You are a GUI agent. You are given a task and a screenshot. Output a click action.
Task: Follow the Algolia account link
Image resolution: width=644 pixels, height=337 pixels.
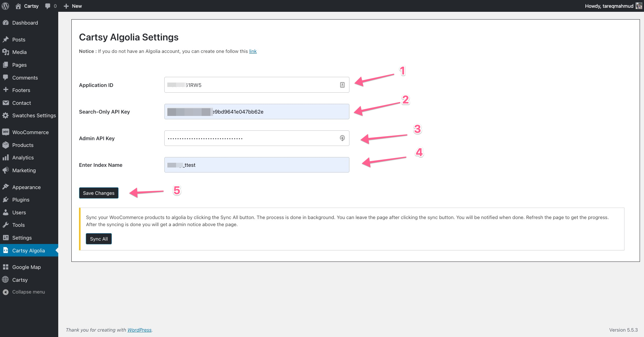[253, 51]
